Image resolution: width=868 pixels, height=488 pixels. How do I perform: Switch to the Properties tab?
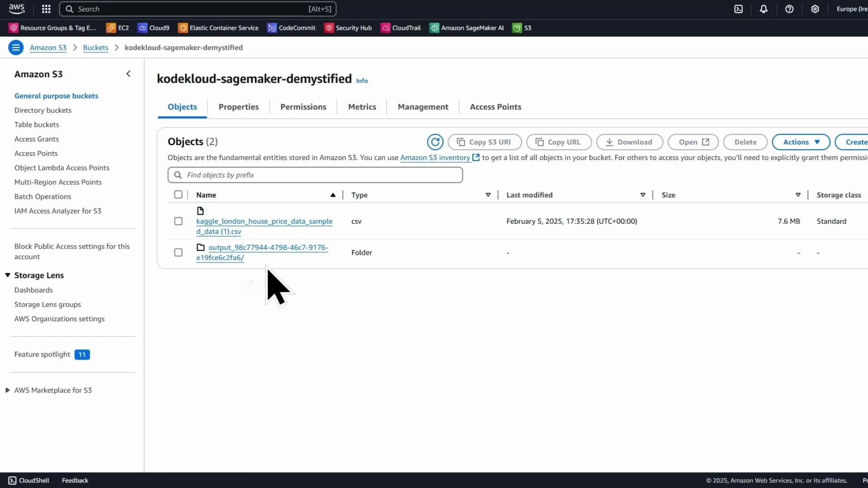[x=239, y=107]
